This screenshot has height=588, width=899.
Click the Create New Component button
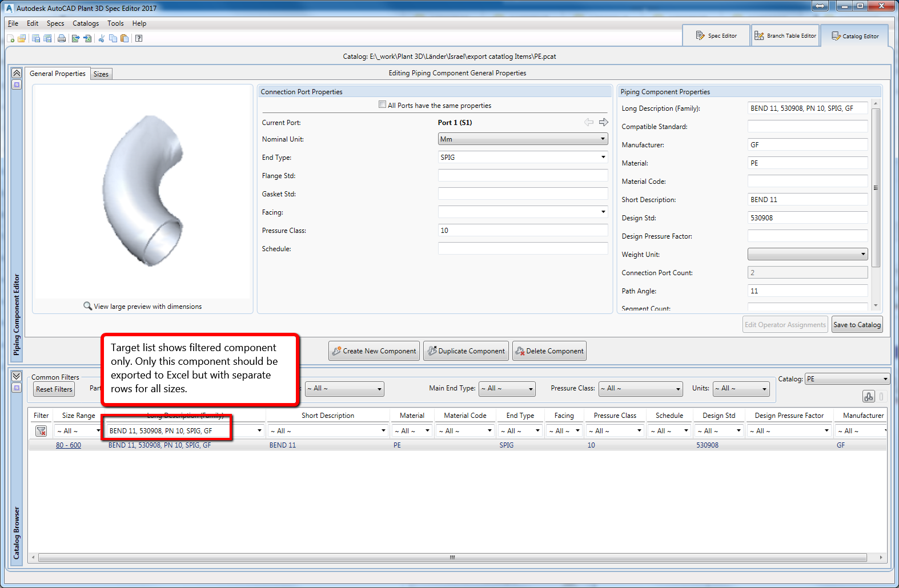(x=374, y=351)
